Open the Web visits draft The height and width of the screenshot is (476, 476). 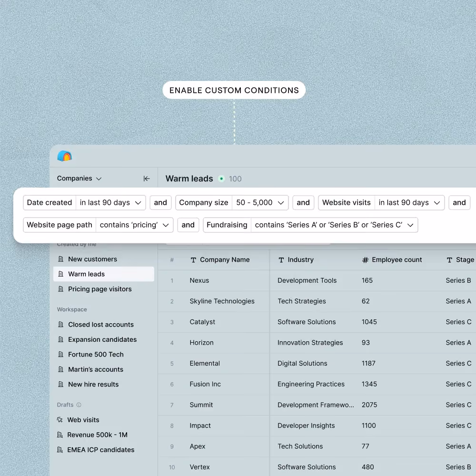point(103,419)
